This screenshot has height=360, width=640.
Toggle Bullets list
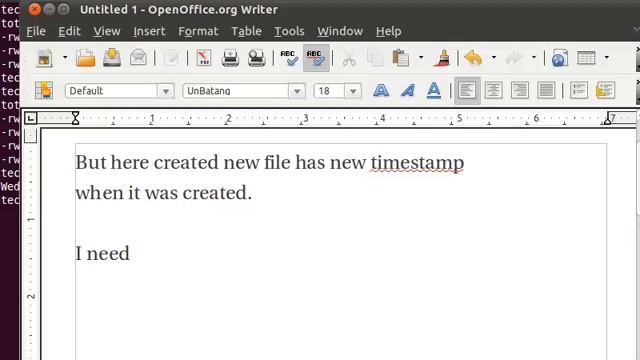605,90
